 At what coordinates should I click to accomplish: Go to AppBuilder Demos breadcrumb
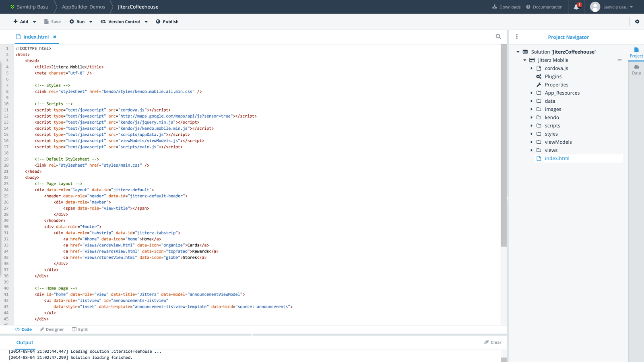[x=83, y=7]
